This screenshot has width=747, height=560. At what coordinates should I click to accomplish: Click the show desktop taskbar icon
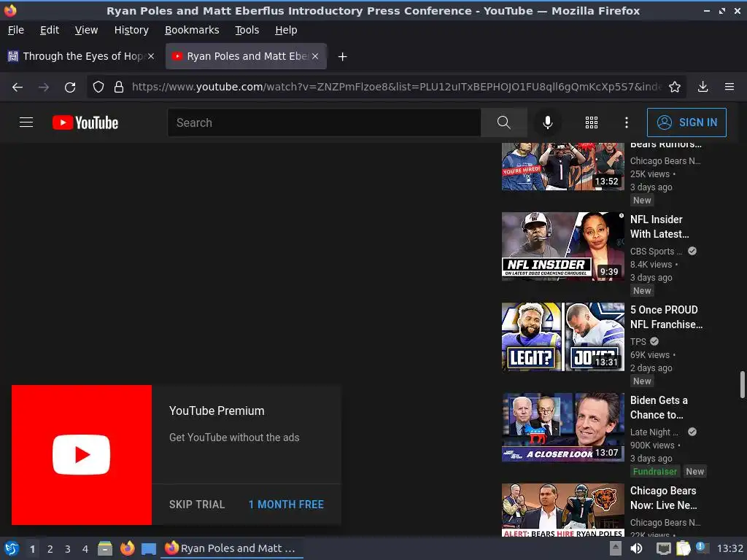[149, 549]
